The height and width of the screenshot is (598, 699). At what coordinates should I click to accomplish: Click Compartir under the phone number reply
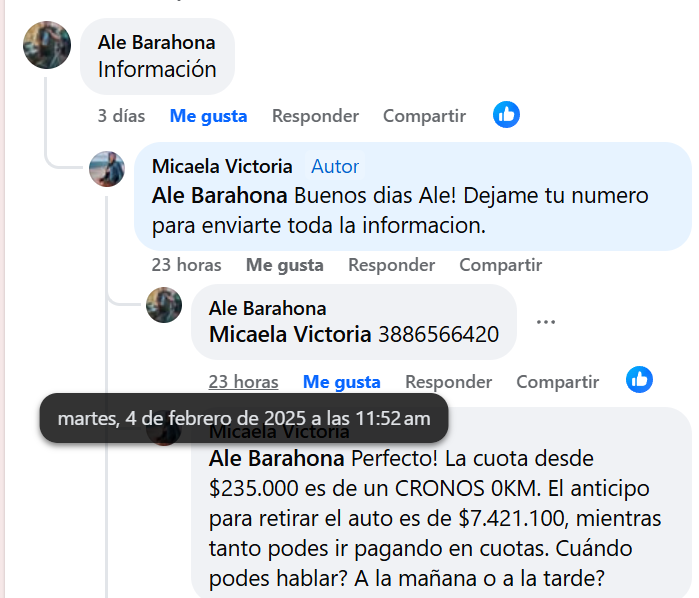[x=558, y=382]
